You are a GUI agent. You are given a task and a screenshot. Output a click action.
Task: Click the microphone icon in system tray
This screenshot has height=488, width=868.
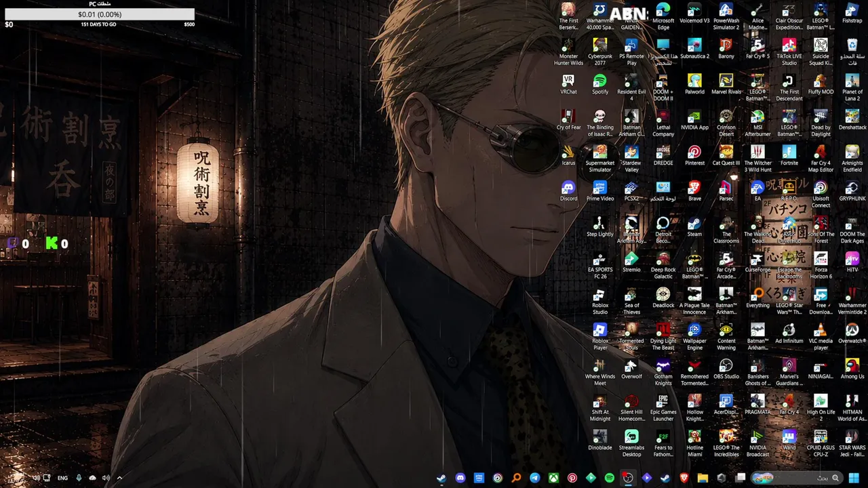(x=79, y=478)
